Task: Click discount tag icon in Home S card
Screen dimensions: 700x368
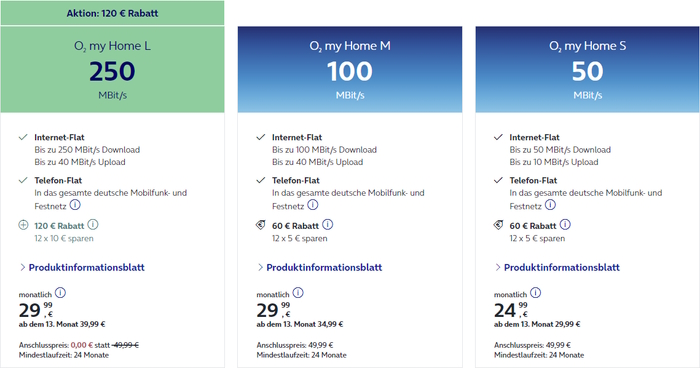Action: coord(498,225)
